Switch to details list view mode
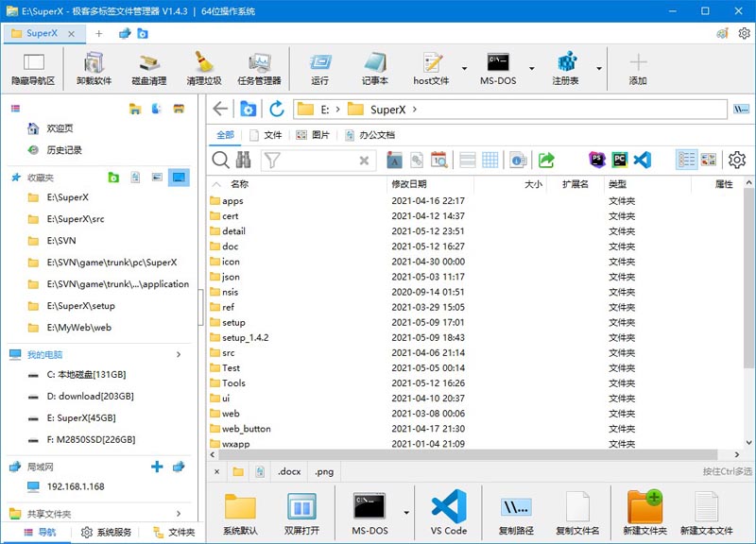 686,160
